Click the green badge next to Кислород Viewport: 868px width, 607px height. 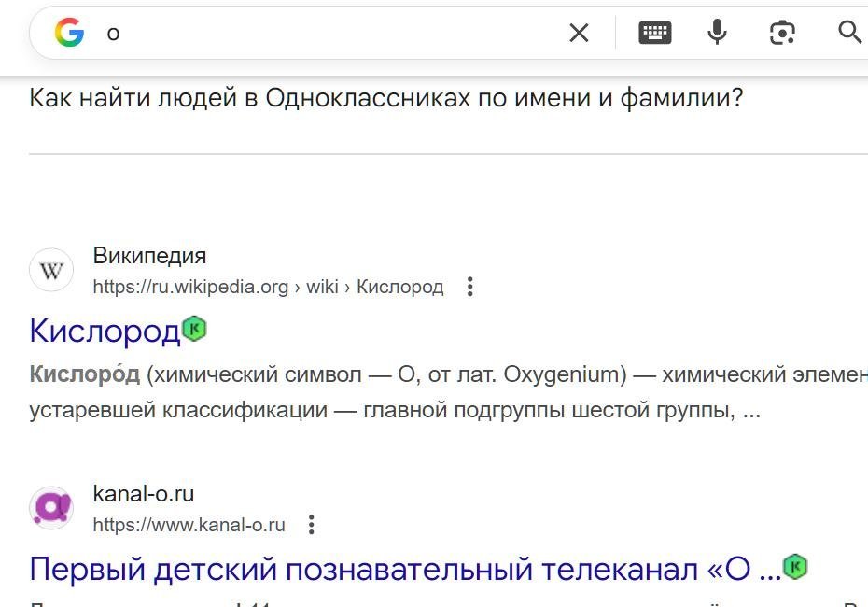click(x=194, y=329)
